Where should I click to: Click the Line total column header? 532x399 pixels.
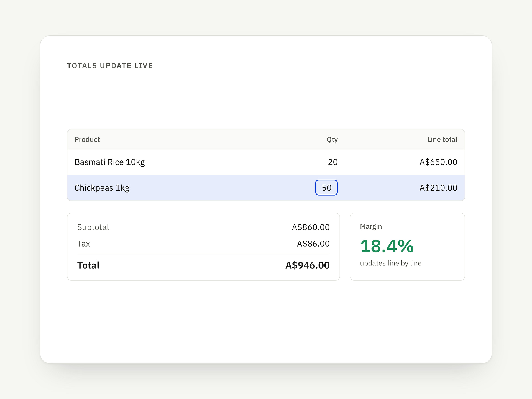pyautogui.click(x=442, y=139)
